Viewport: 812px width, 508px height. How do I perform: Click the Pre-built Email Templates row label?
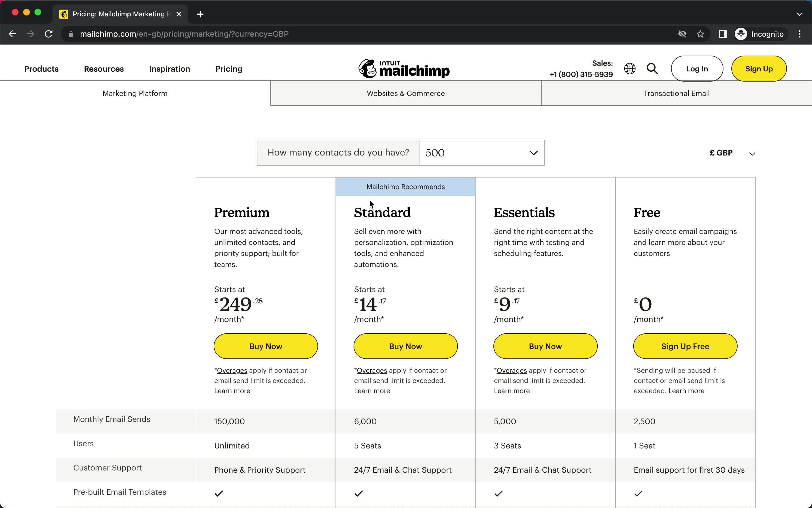(x=120, y=492)
